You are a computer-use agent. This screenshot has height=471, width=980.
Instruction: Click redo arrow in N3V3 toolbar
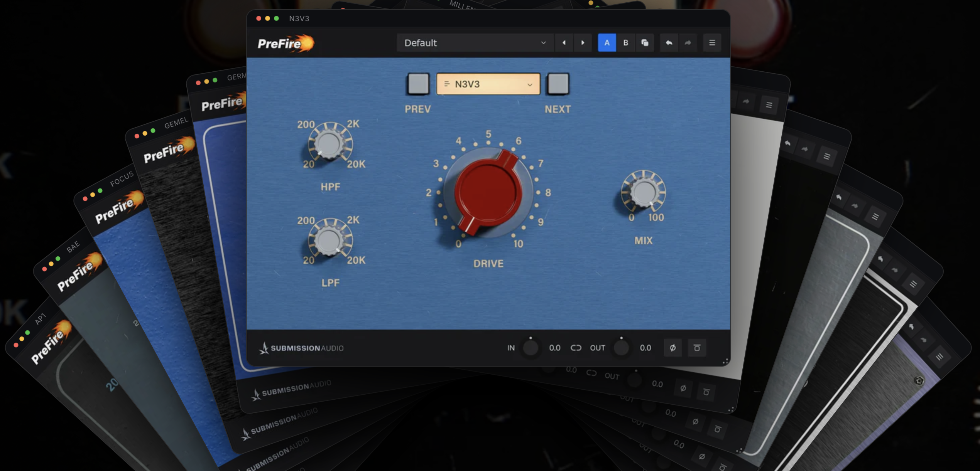tap(688, 43)
